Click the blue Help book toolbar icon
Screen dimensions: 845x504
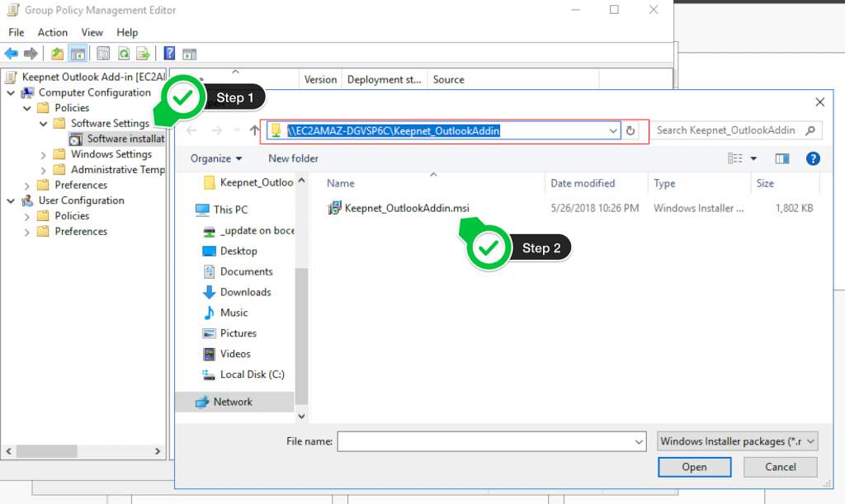(x=169, y=54)
